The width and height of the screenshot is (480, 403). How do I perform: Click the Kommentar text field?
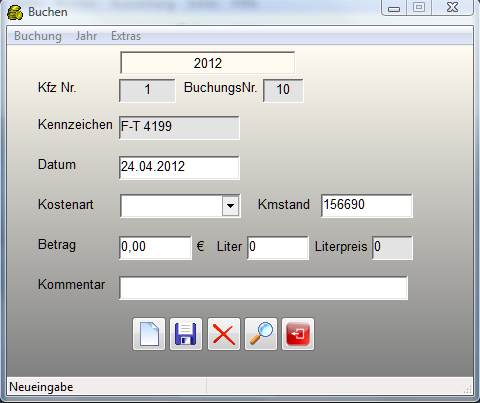(x=263, y=288)
